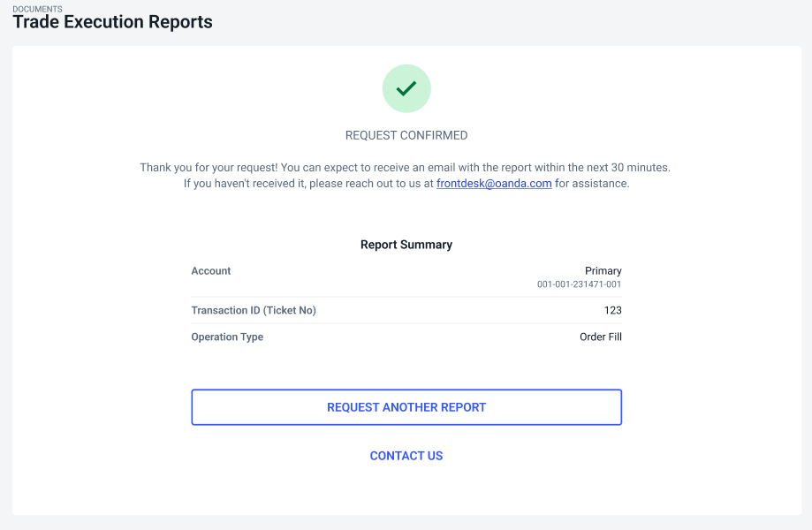
Task: Click the Trade Execution Reports page title
Action: tap(112, 23)
